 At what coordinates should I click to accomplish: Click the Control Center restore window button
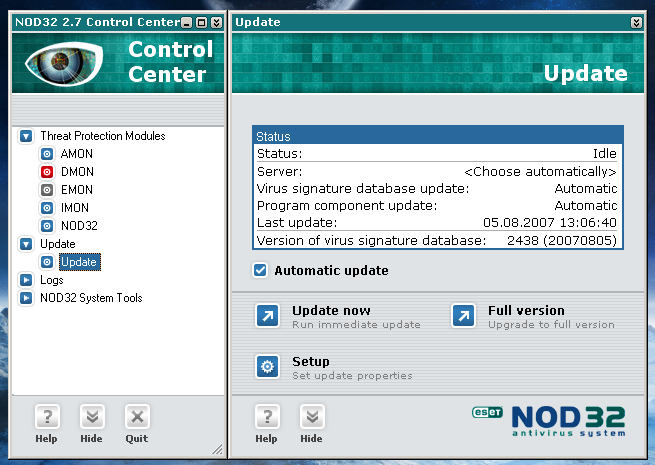202,23
